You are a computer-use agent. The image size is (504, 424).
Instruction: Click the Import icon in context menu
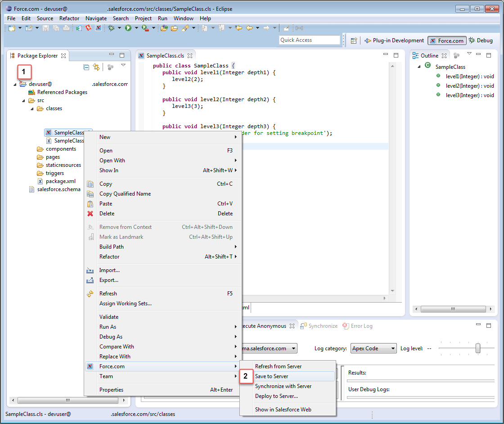click(90, 271)
